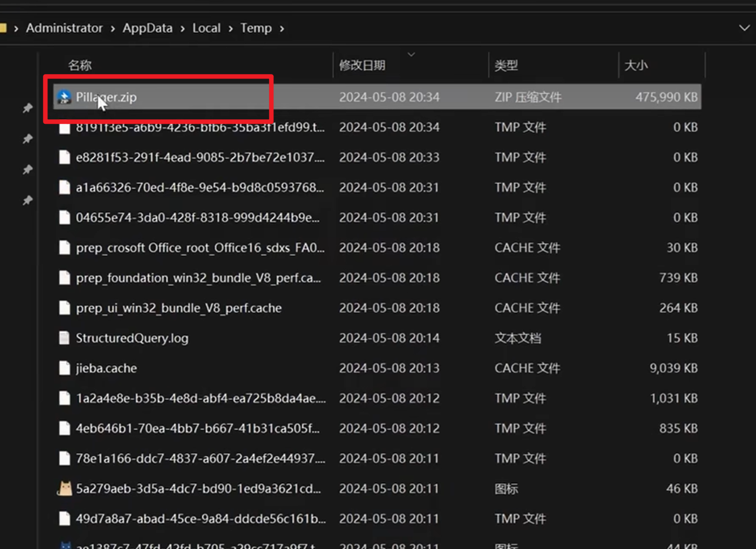Click icon of the 8191f3e5 TMP file
The image size is (756, 549).
pyautogui.click(x=65, y=128)
